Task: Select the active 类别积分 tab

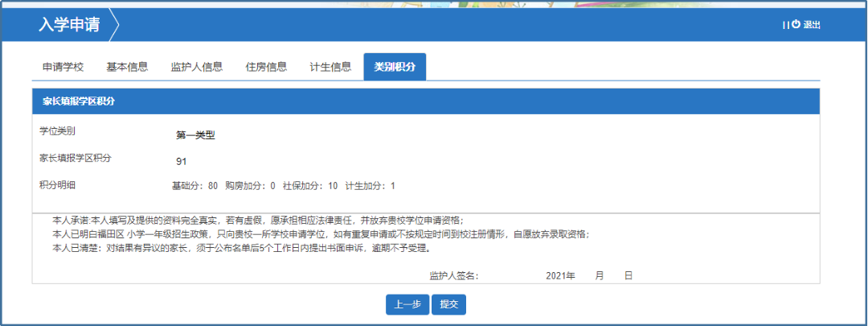Action: coord(395,67)
